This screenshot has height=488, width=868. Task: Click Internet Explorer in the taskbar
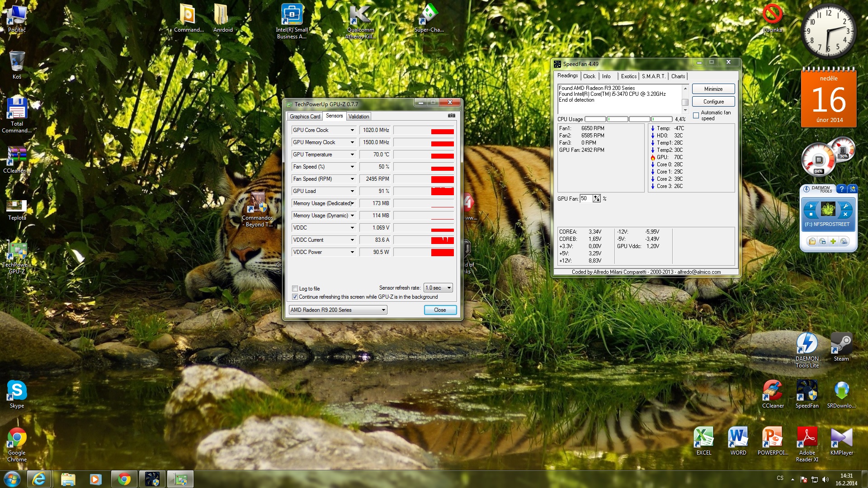click(x=39, y=479)
